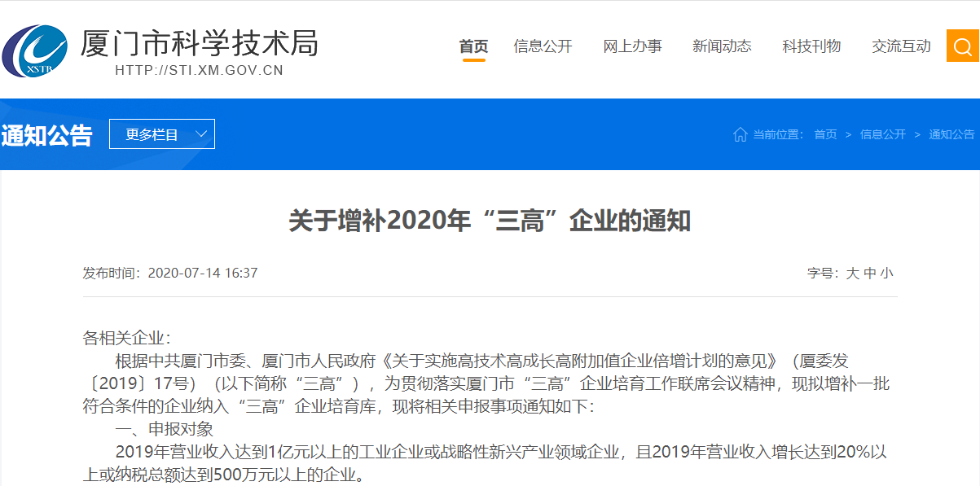Open the 交流互动 menu
Image resolution: width=980 pixels, height=486 pixels.
point(902,46)
